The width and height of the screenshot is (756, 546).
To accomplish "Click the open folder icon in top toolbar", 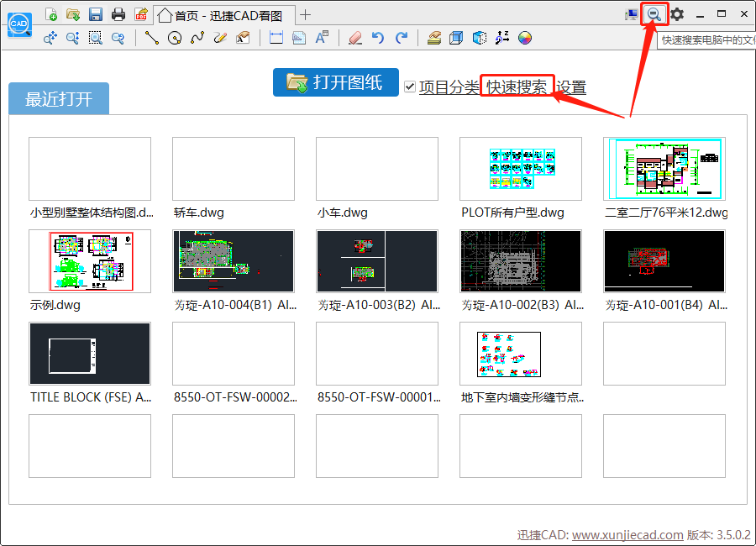I will 73,14.
